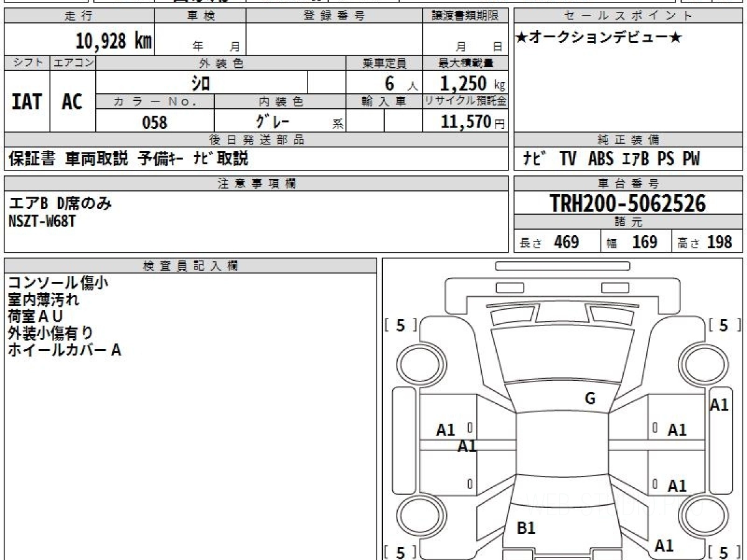Select the 車台番号 header
This screenshot has width=747, height=560.
(x=629, y=184)
